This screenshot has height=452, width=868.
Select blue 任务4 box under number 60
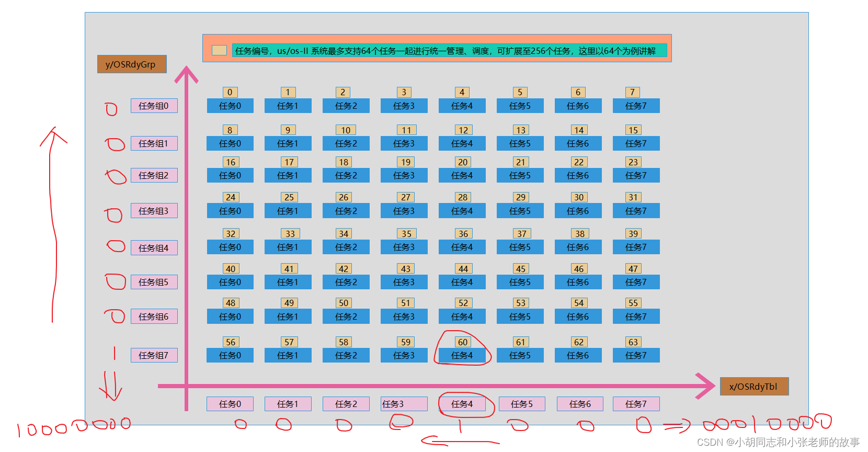click(x=462, y=355)
